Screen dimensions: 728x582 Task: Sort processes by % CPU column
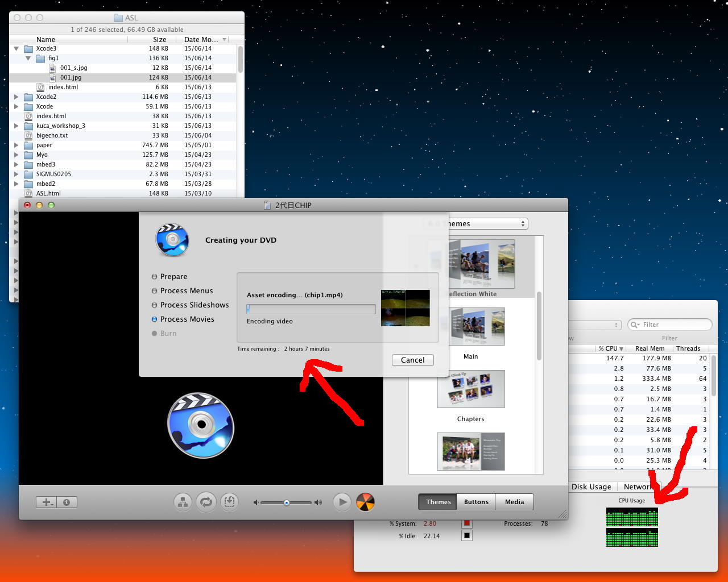611,348
